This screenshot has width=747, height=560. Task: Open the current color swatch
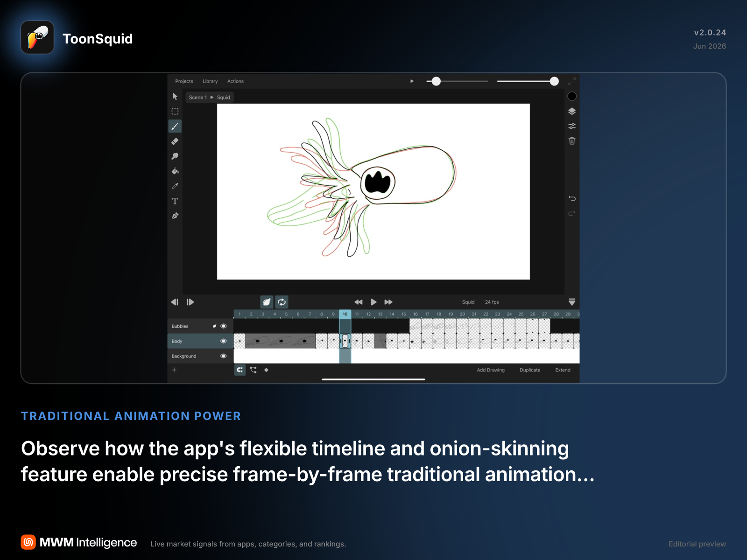pyautogui.click(x=572, y=97)
